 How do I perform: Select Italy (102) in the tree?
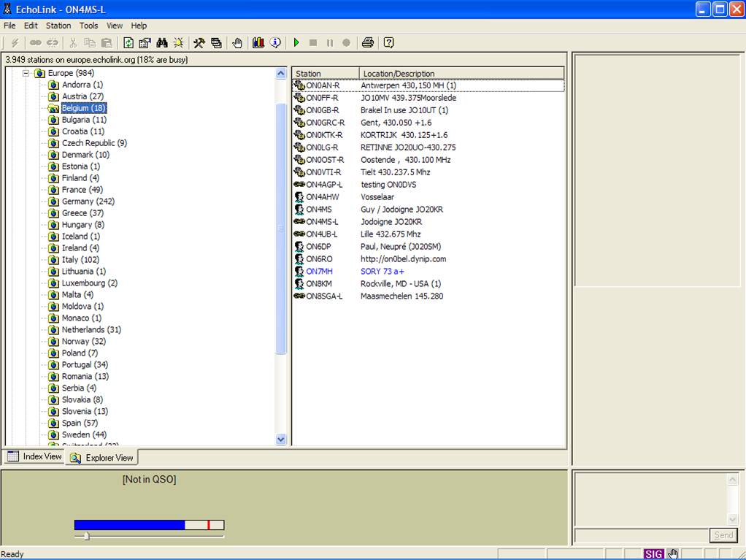[x=80, y=260]
